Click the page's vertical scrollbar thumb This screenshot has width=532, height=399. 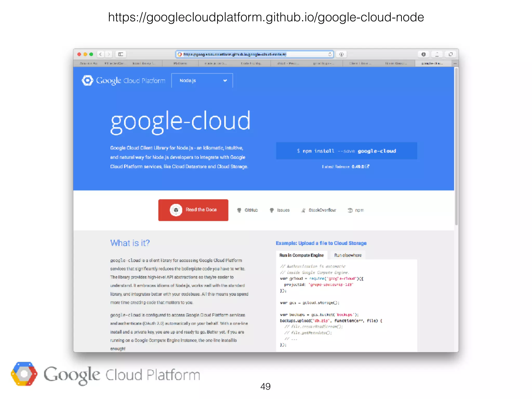pyautogui.click(x=456, y=146)
